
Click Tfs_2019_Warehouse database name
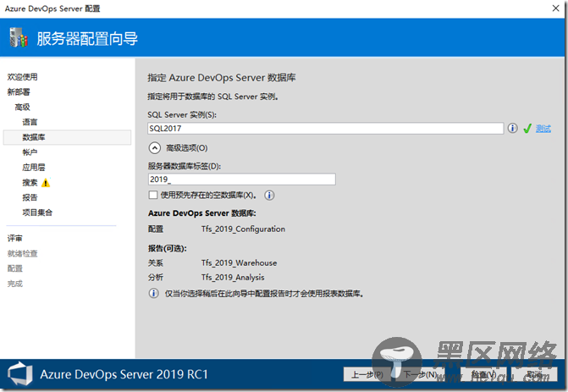pos(239,263)
